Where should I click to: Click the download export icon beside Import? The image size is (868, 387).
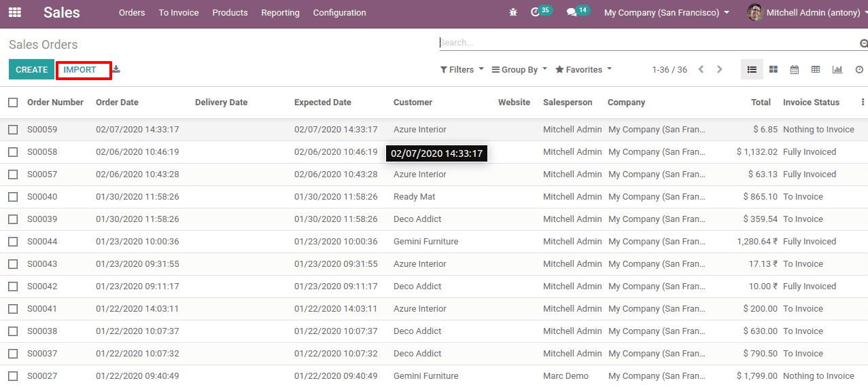click(x=116, y=69)
